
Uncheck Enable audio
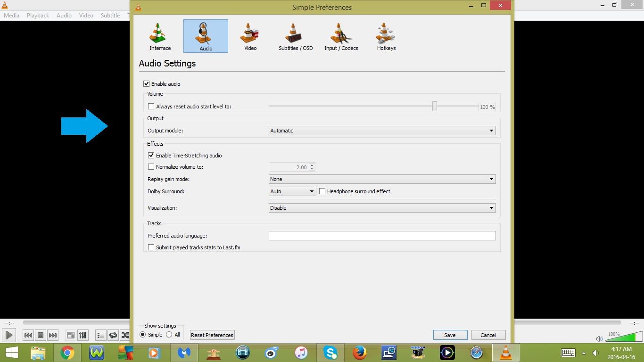147,83
